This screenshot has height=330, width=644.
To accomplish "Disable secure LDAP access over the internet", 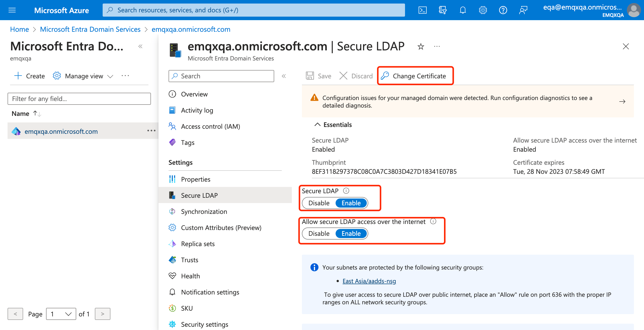I will click(x=319, y=233).
